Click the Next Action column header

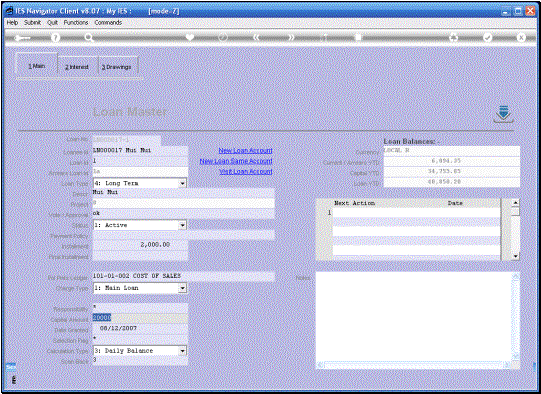354,203
